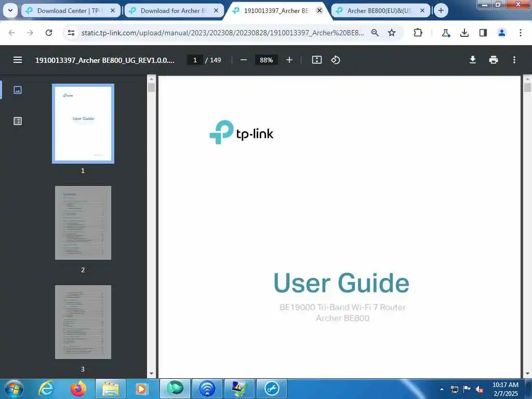Click document scrollbar down arrow
This screenshot has height=399, width=532.
click(x=527, y=374)
